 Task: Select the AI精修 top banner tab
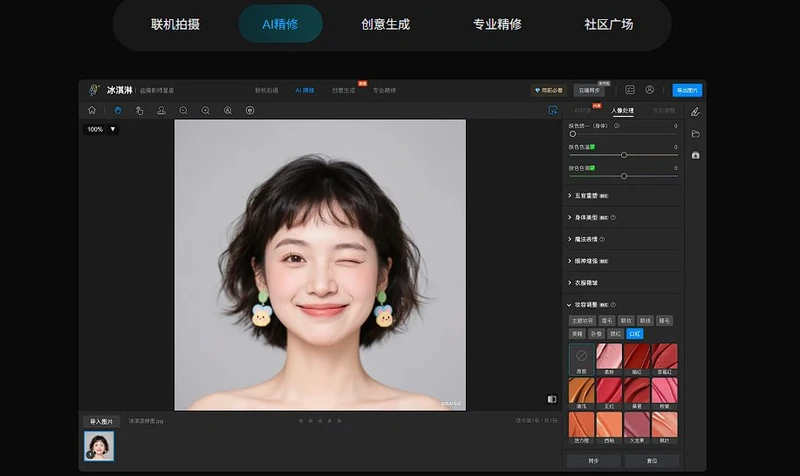click(280, 24)
